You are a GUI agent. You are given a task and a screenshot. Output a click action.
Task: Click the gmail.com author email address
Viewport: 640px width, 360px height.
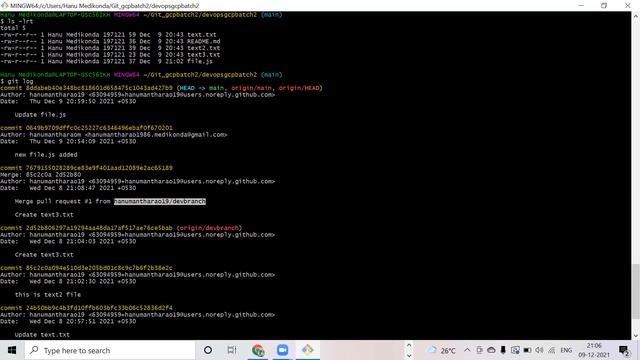157,135
